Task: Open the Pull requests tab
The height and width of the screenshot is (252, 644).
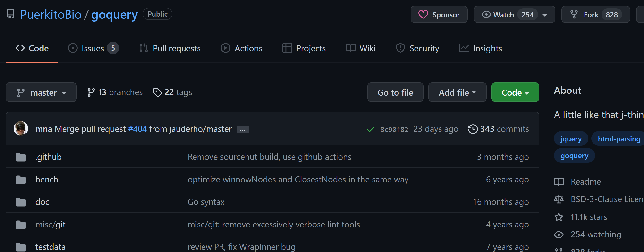Action: click(170, 48)
